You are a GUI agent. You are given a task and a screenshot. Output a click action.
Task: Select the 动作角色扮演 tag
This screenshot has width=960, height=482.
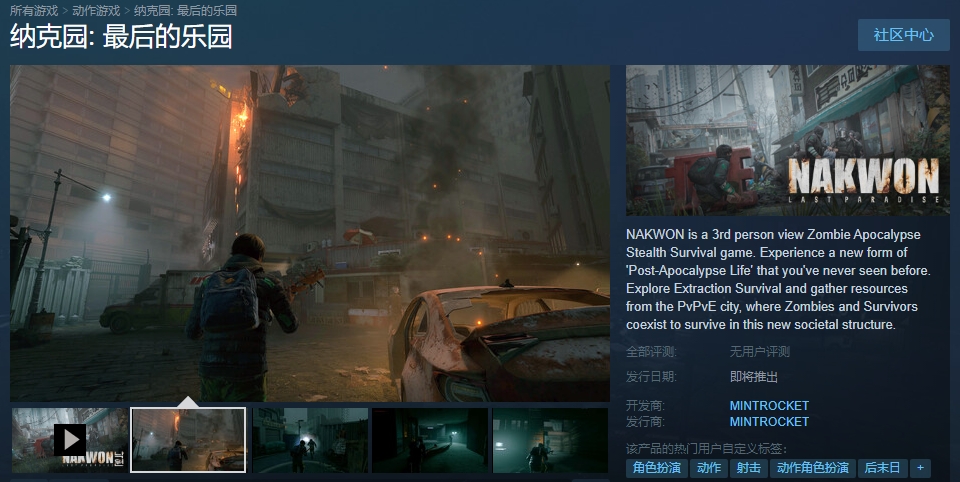click(x=812, y=468)
